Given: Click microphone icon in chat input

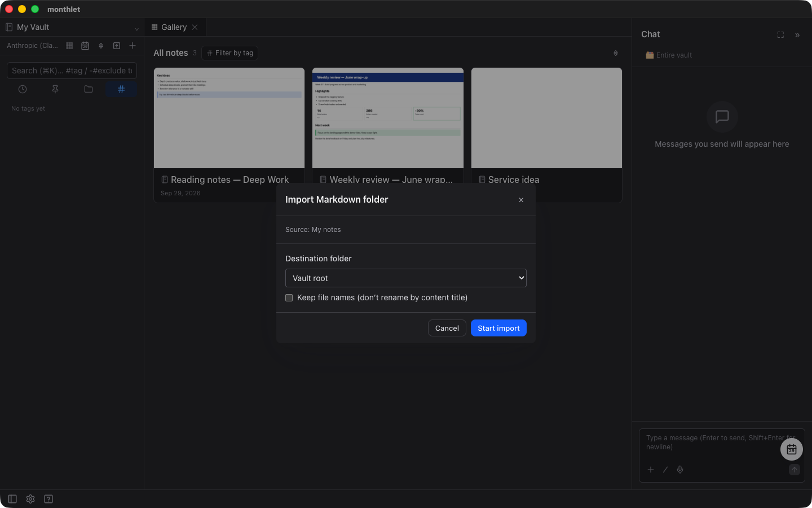Looking at the screenshot, I should point(680,470).
